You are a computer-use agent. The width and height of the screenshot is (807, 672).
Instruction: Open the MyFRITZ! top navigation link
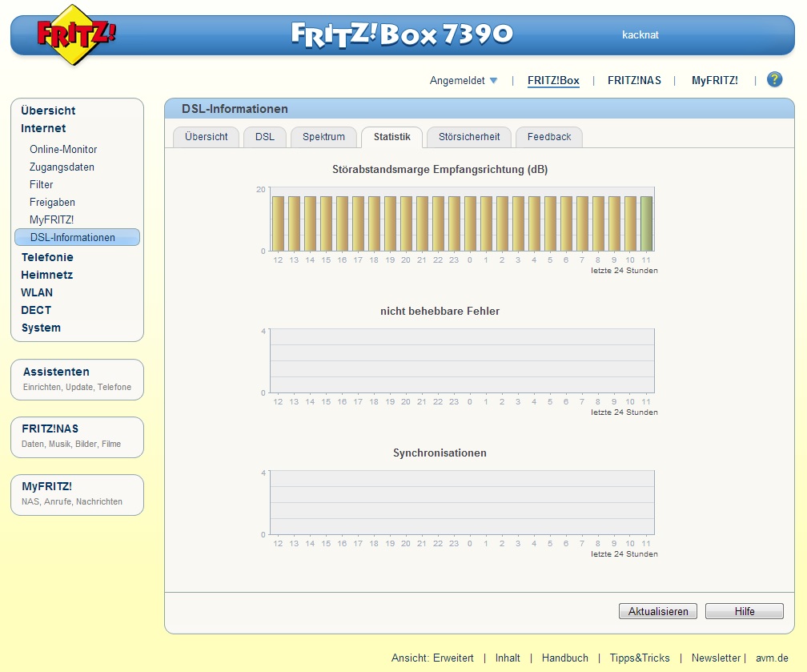714,80
